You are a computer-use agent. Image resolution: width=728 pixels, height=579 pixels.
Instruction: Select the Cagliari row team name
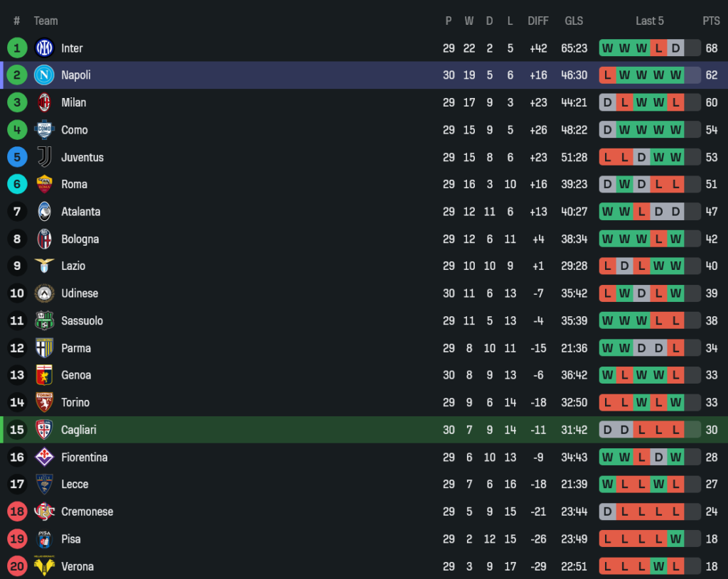click(x=78, y=430)
